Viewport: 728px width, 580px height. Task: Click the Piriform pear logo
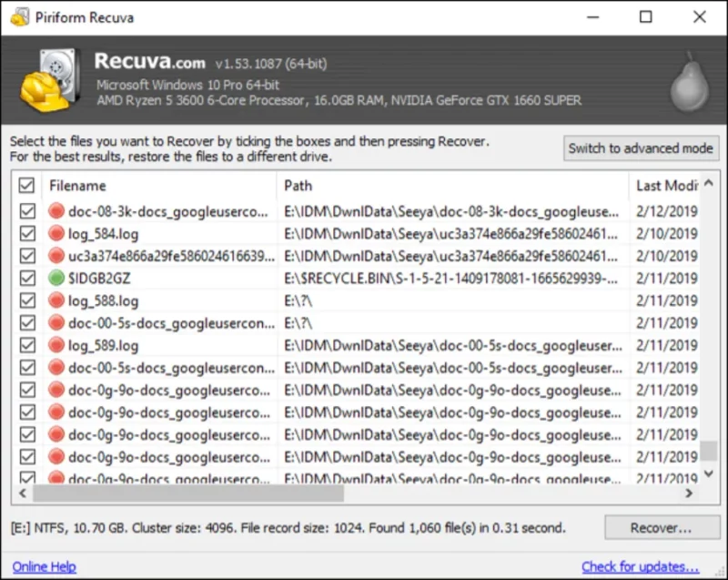point(690,82)
